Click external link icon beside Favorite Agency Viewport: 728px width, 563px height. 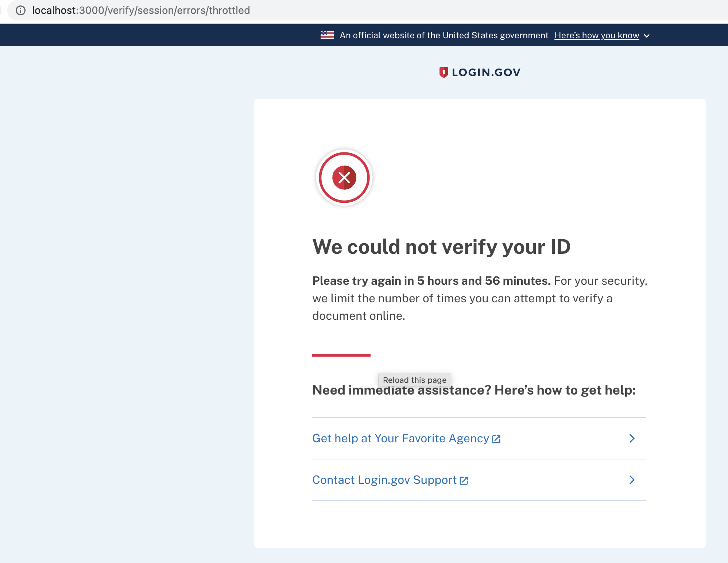pos(496,439)
